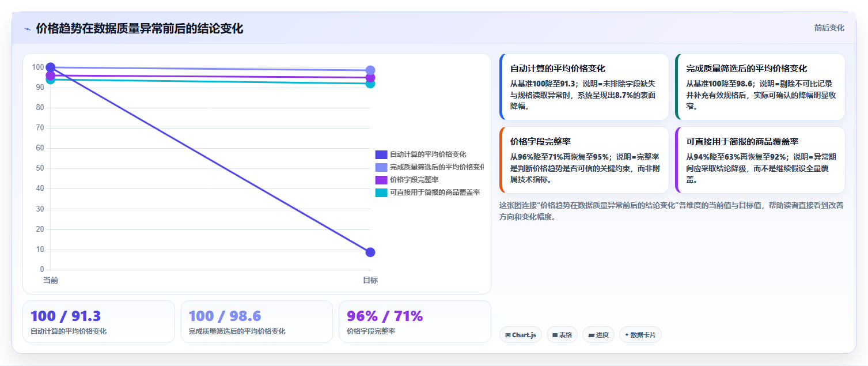Screen dimensions: 868x366
Task: Click legend text 价格字段完整率
Action: click(x=414, y=180)
